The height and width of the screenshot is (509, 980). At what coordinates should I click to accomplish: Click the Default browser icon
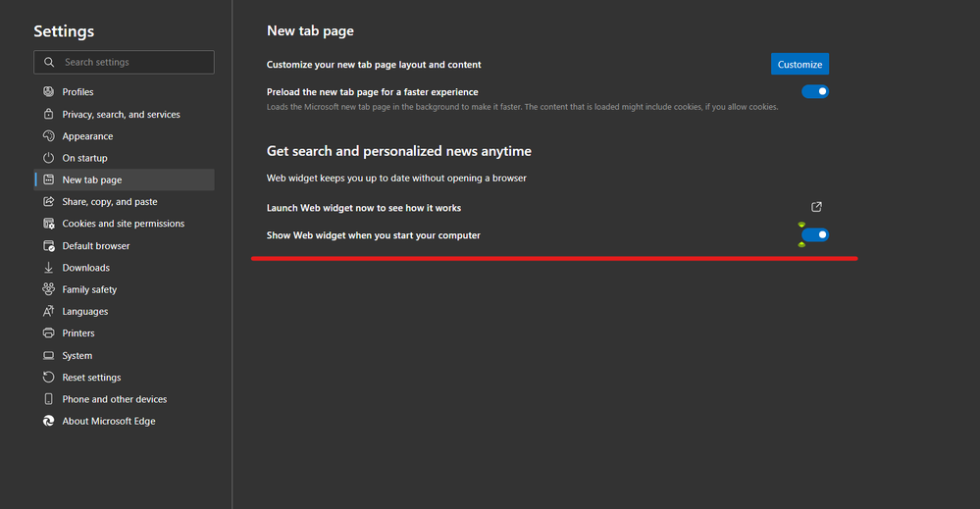tap(49, 245)
